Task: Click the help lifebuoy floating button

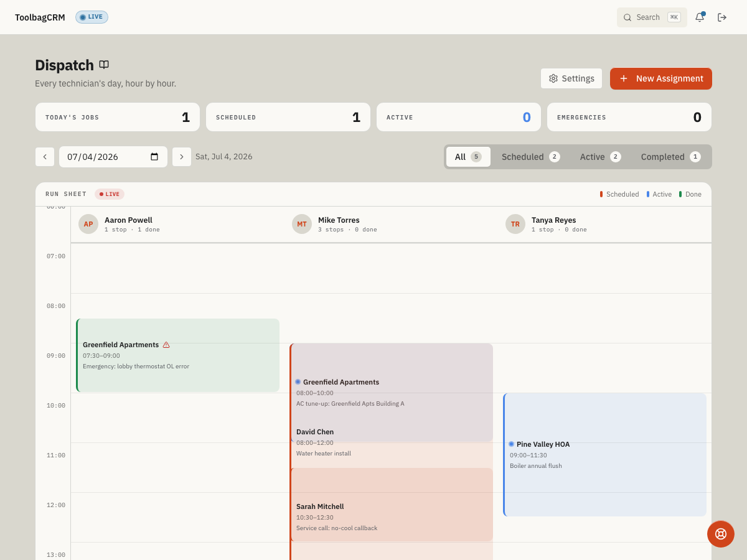Action: [x=721, y=534]
